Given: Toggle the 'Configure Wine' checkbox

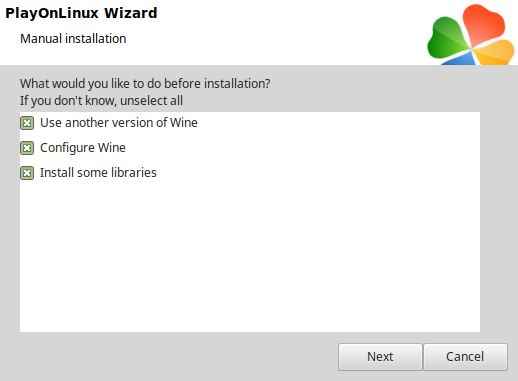Looking at the screenshot, I should coord(27,148).
